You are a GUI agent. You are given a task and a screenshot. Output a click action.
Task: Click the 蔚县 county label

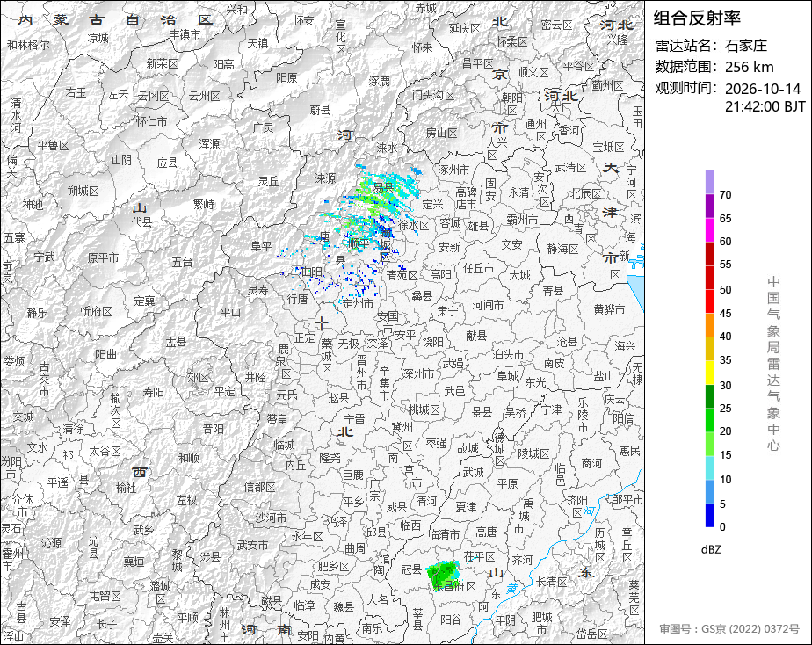(x=320, y=110)
